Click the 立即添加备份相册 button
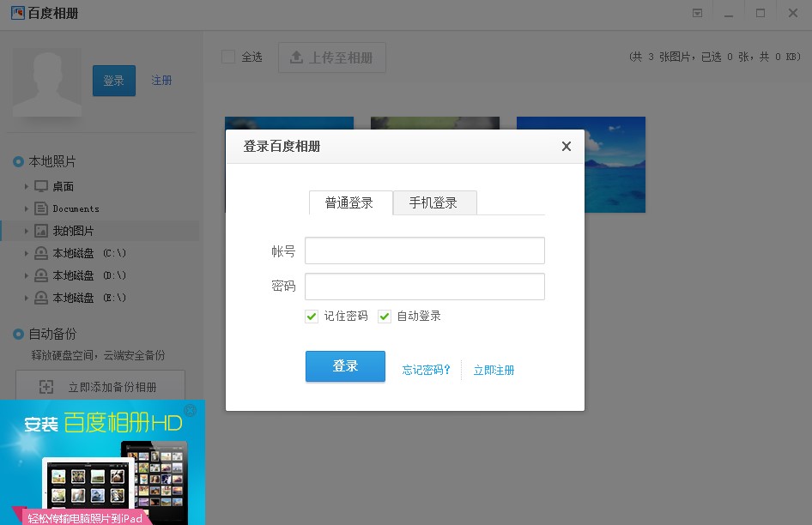 tap(100, 386)
